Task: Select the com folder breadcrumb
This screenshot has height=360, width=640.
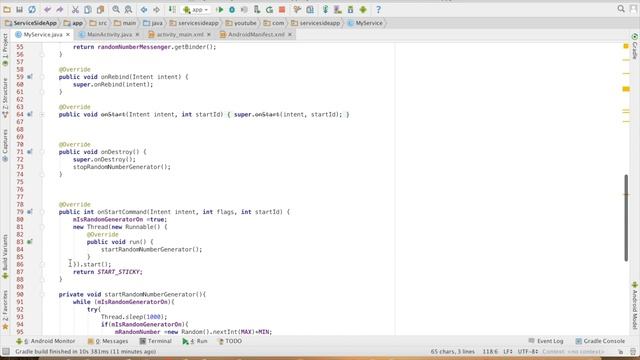Action: click(274, 23)
